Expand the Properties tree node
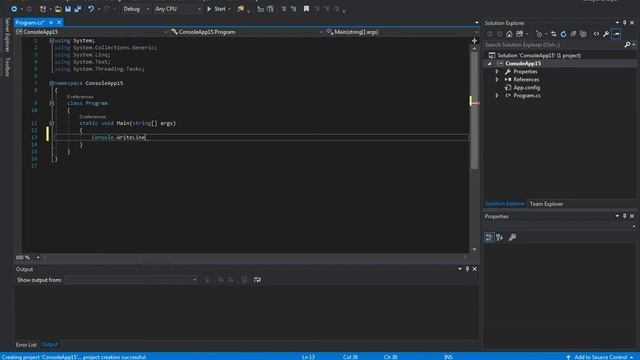The height and width of the screenshot is (360, 640). pos(497,71)
